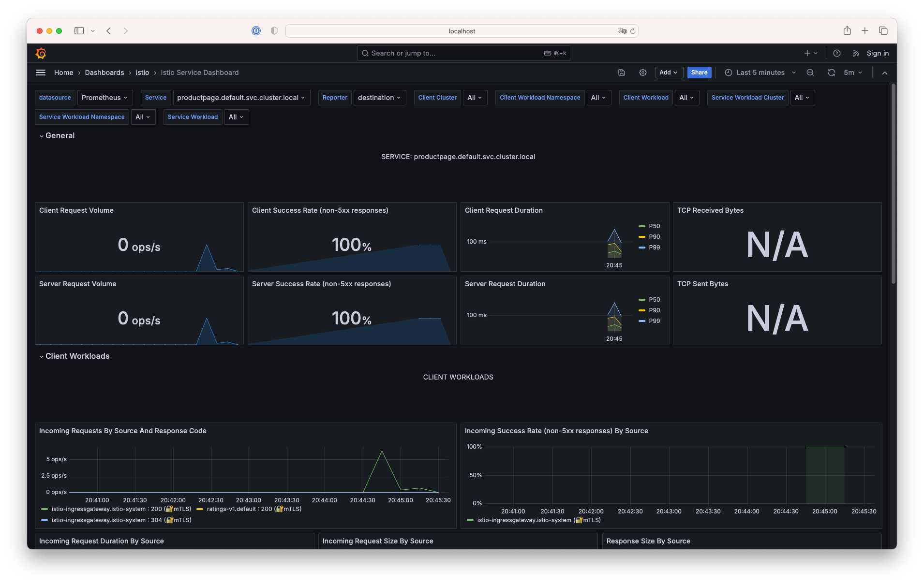This screenshot has width=924, height=585.
Task: Open the Service productpage dropdown
Action: pyautogui.click(x=241, y=98)
